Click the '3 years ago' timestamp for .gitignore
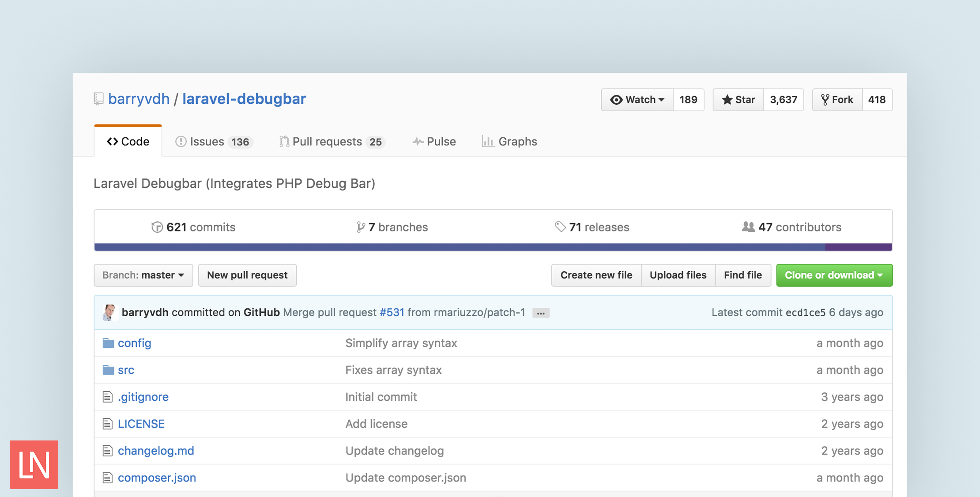Image resolution: width=980 pixels, height=497 pixels. (x=852, y=397)
